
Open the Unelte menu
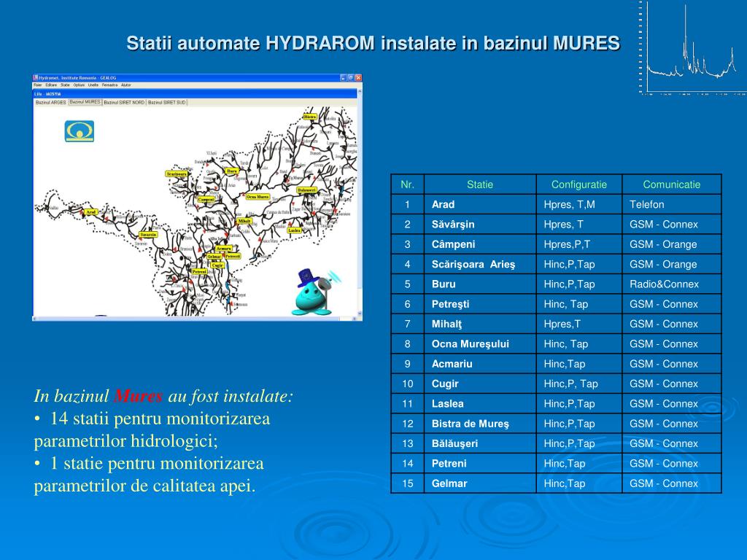click(x=93, y=85)
